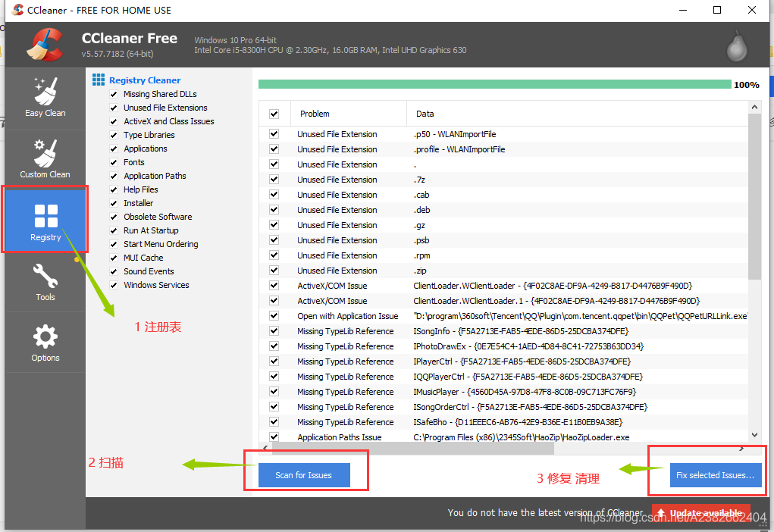Select ClientLoader.WClientLoader.1 ActiveX/COM row
Viewport: 774px width, 532px height.
click(x=503, y=301)
